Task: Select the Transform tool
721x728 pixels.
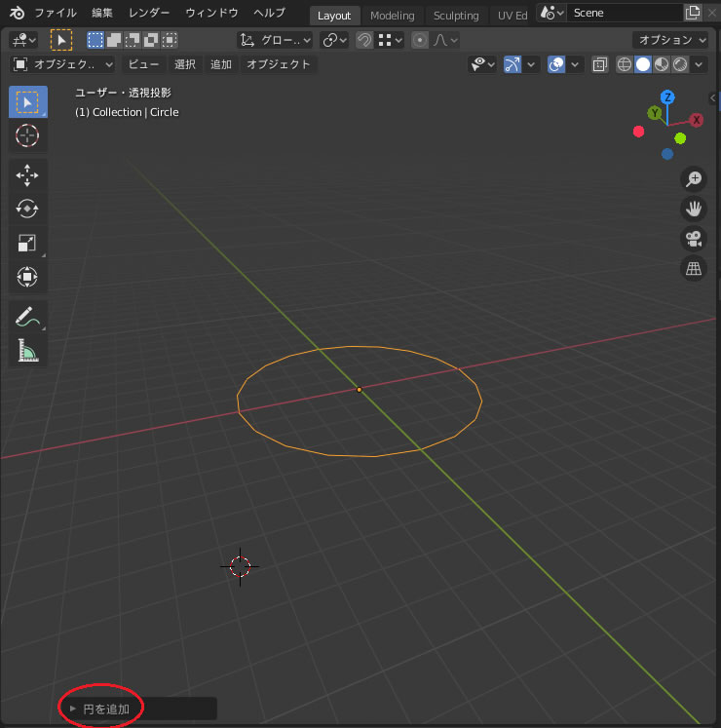Action: point(27,277)
